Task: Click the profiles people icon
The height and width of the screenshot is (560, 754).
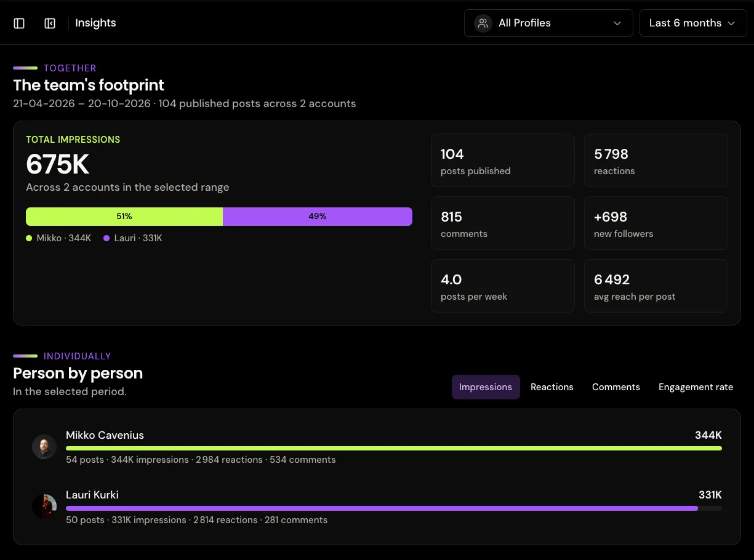Action: tap(483, 23)
